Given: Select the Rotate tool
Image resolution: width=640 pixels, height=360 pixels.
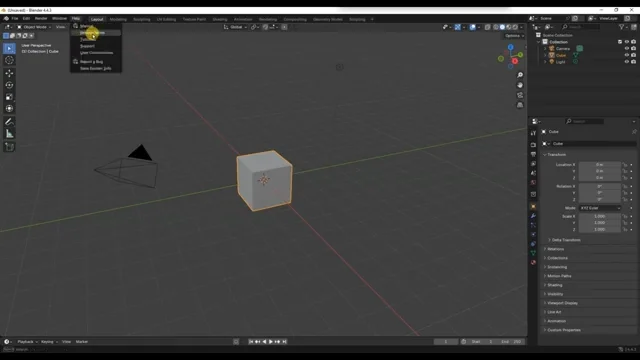Looking at the screenshot, I should pyautogui.click(x=9, y=85).
